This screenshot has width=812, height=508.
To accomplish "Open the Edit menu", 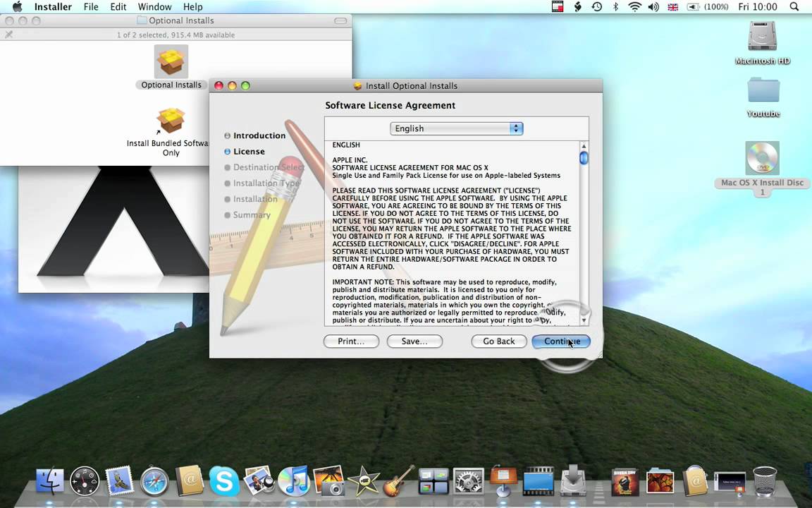I will (118, 7).
